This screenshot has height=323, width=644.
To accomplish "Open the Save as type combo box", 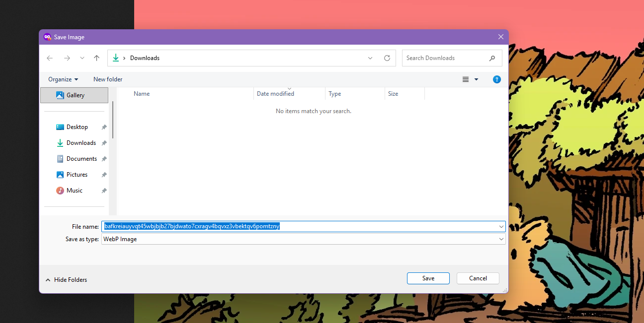I will [x=303, y=239].
